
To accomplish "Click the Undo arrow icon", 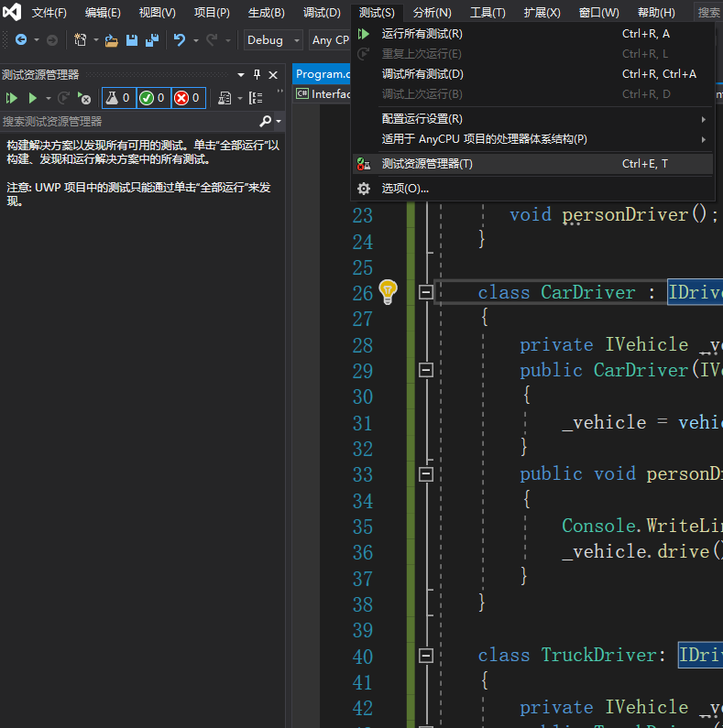I will [x=180, y=40].
